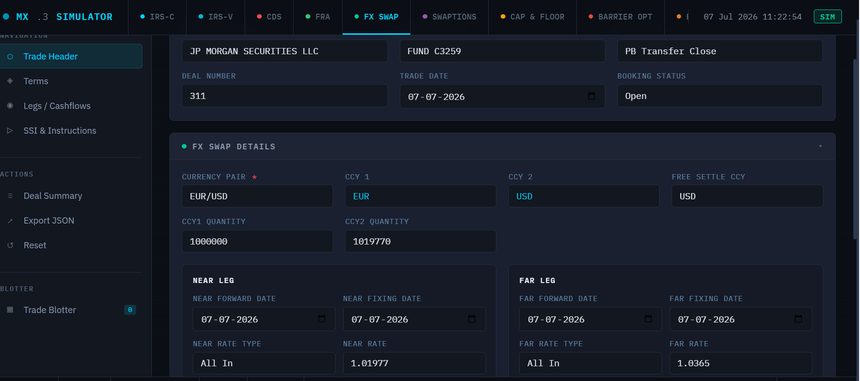Click the Far Forward Date field
Image resolution: width=860 pixels, height=381 pixels.
(x=590, y=319)
